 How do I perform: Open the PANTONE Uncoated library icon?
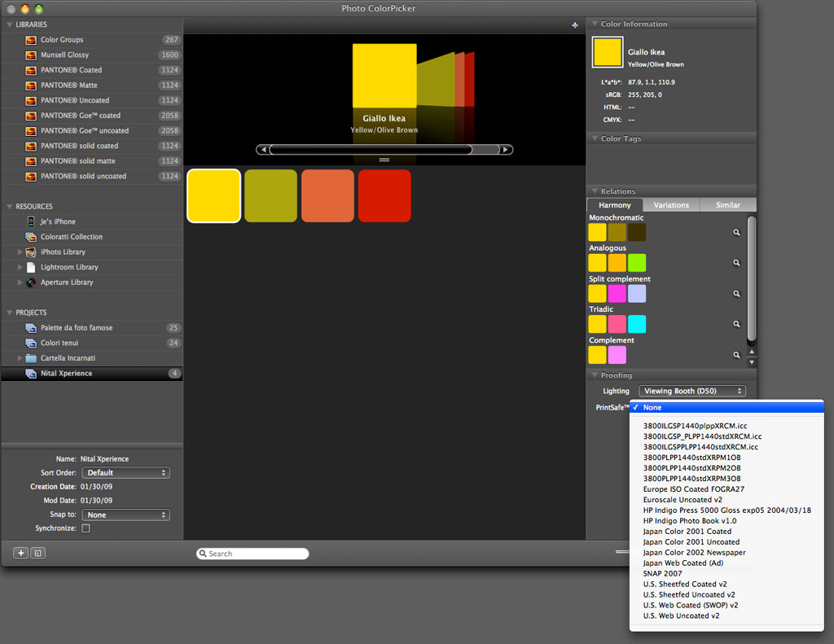[31, 100]
